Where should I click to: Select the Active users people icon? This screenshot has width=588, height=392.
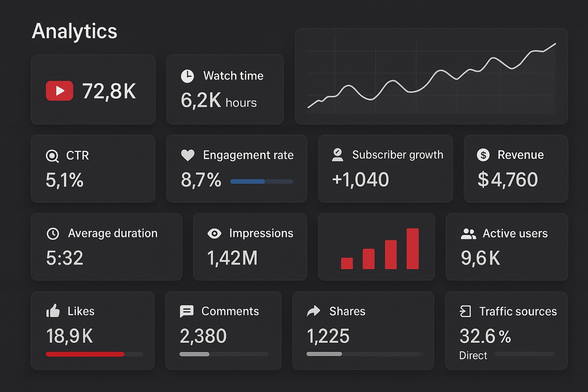click(x=469, y=233)
